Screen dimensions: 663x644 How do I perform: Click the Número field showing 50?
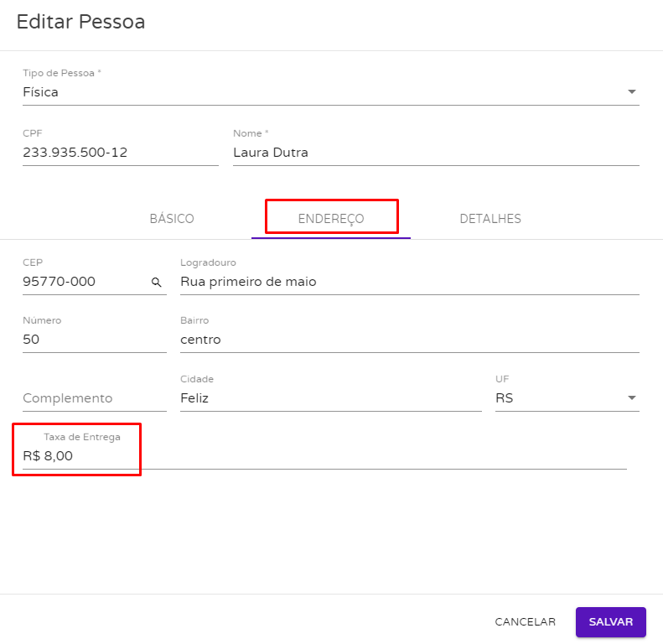(94, 340)
